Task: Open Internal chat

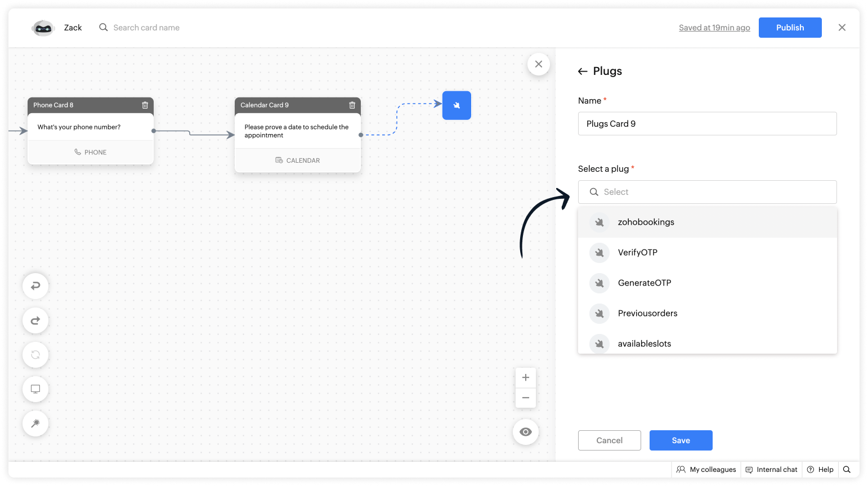Action: coord(771,470)
